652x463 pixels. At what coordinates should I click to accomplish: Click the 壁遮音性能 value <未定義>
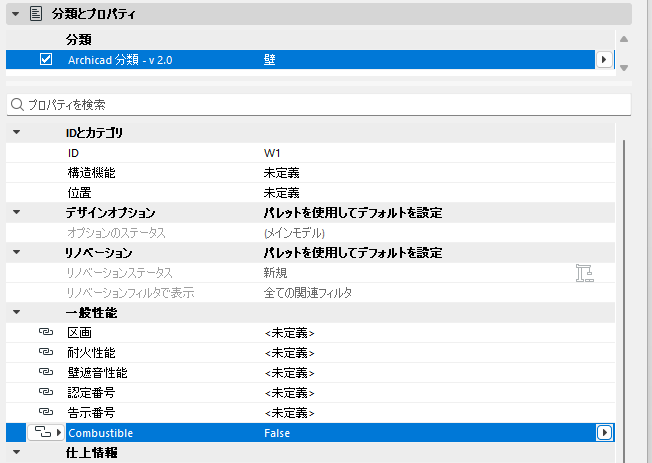[x=289, y=373]
